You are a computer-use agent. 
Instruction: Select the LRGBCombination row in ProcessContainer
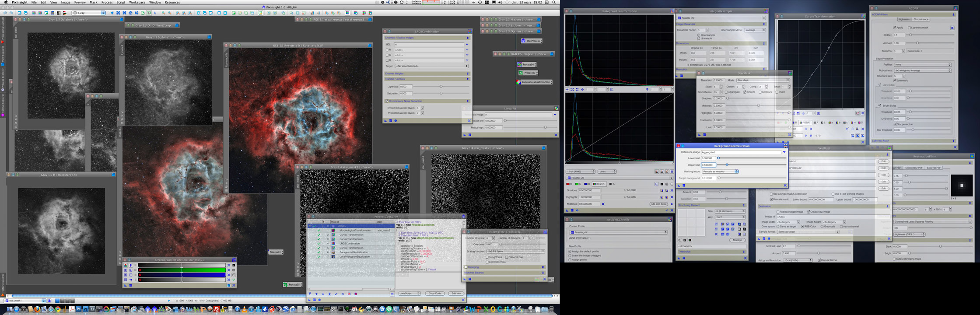pos(351,243)
